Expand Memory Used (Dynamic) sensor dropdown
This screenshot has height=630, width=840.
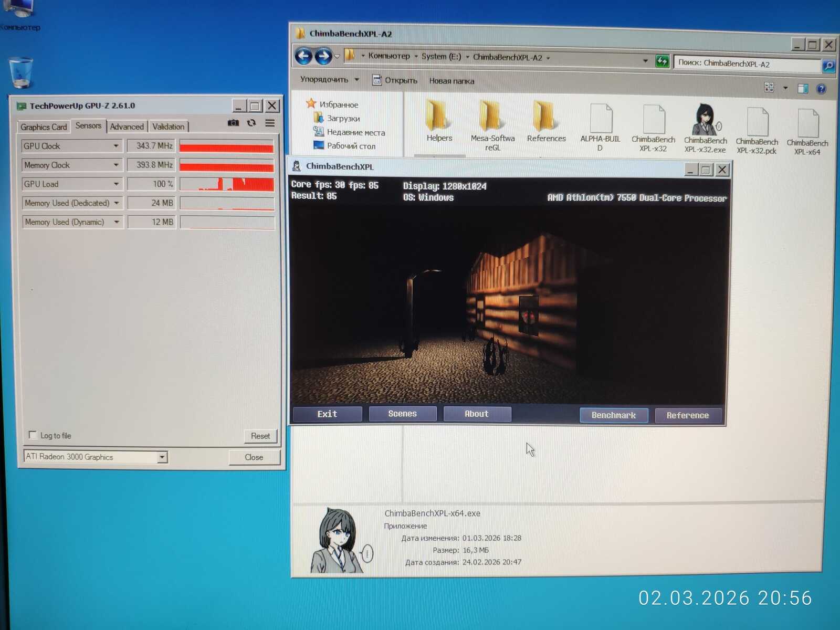pos(117,222)
